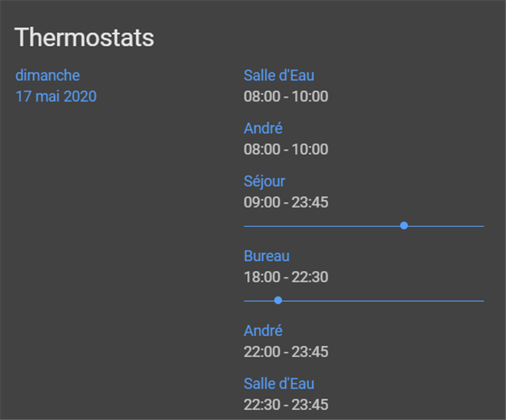Click the 22:30 - 23:45 Salle d'Eau time range

coord(286,405)
